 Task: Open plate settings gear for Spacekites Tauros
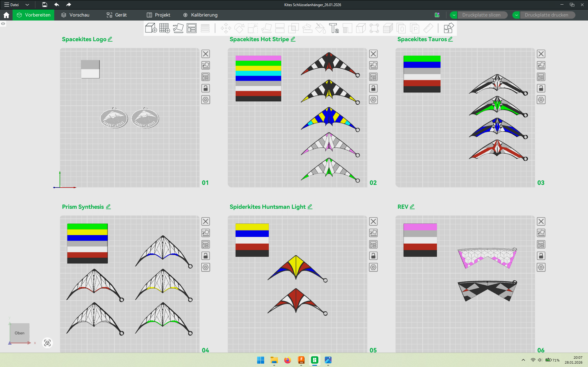click(x=541, y=100)
